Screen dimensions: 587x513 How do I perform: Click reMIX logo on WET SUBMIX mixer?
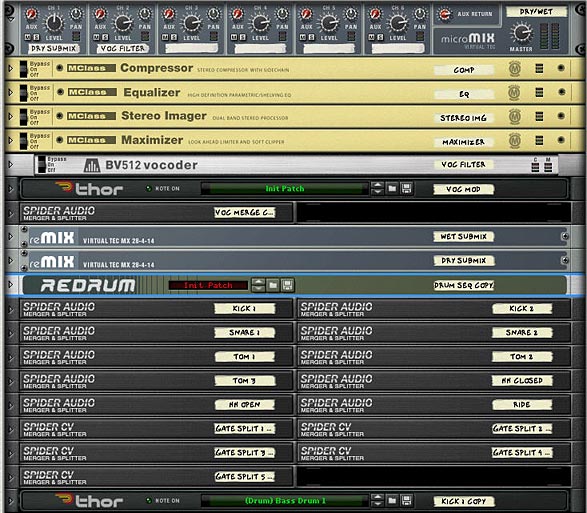coord(52,237)
